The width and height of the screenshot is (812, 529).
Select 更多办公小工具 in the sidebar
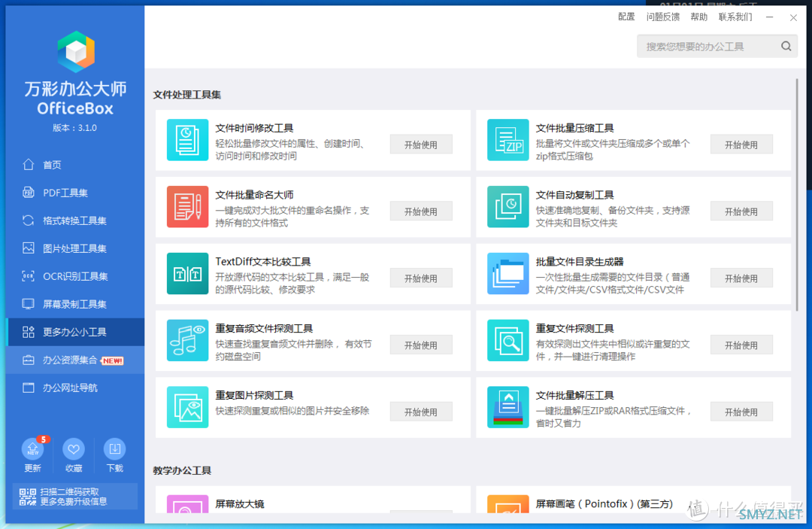(75, 332)
